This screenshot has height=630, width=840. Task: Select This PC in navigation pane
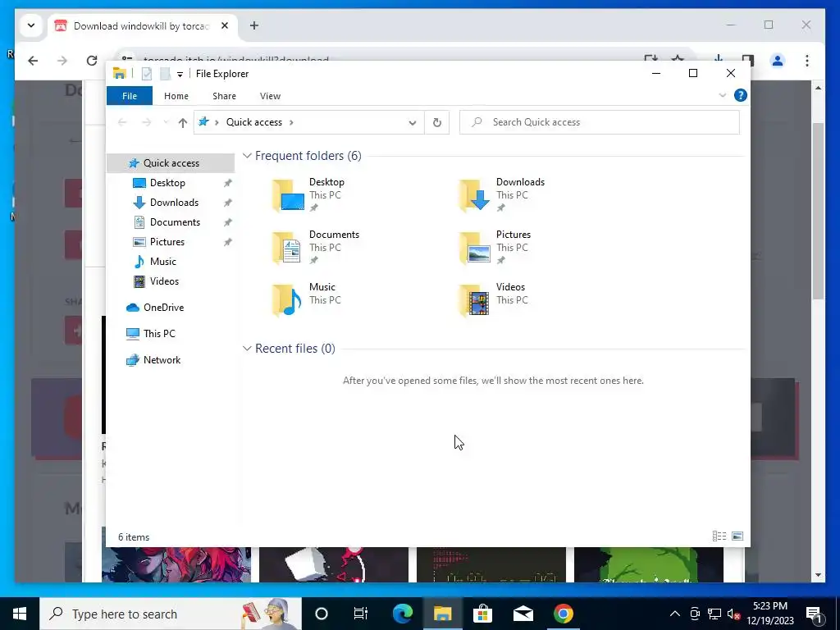159,333
